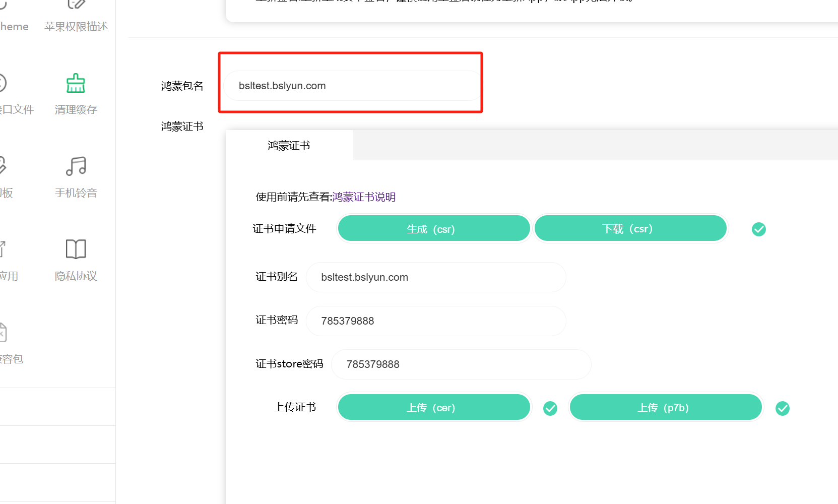Screen dimensions: 838x504
Task: Focus the 鸿蒙包名 input field
Action: pos(352,86)
